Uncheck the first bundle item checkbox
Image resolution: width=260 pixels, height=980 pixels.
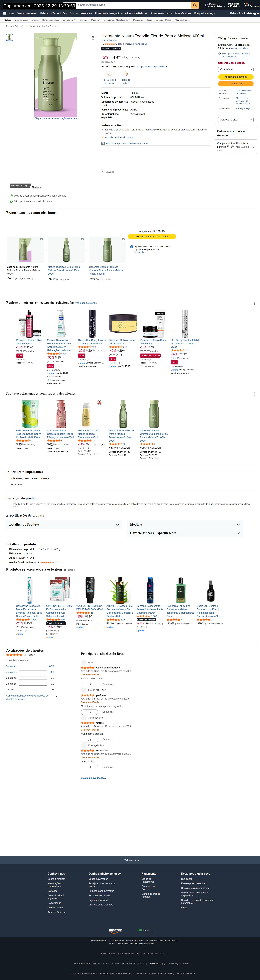41,239
